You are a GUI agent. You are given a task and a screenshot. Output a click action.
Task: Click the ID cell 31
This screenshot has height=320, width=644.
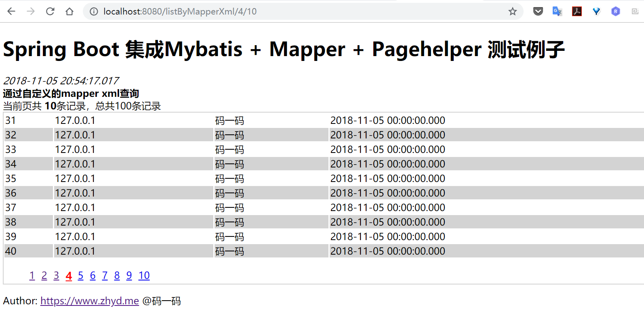(28, 120)
